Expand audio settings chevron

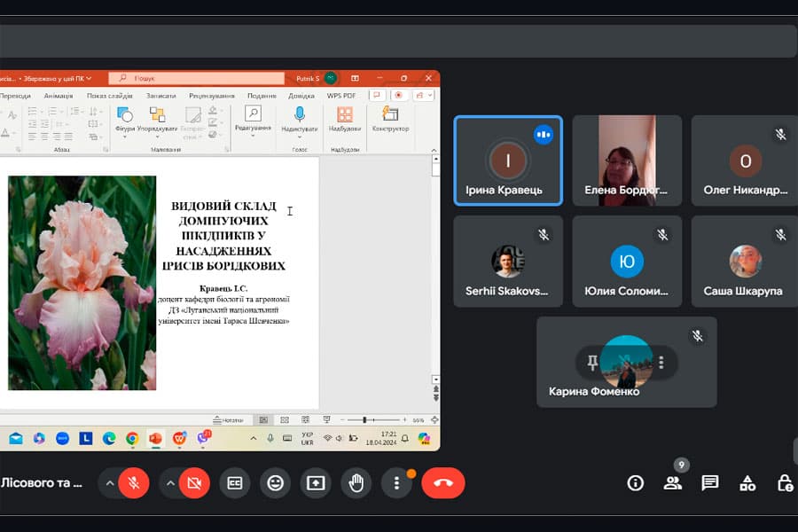(x=110, y=483)
